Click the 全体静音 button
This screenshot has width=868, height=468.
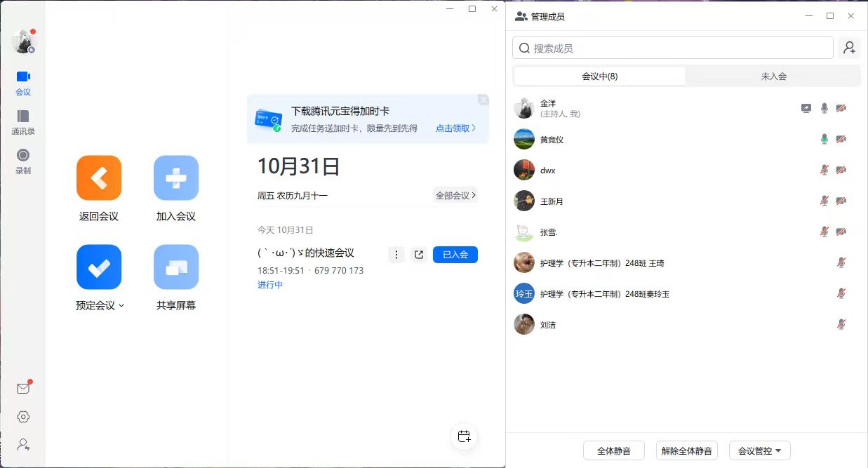pyautogui.click(x=614, y=450)
